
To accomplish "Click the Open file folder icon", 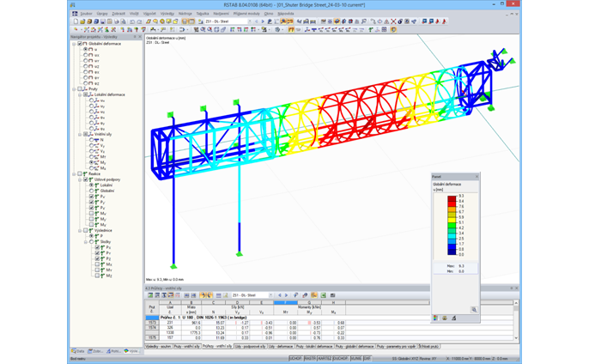I will coord(82,21).
